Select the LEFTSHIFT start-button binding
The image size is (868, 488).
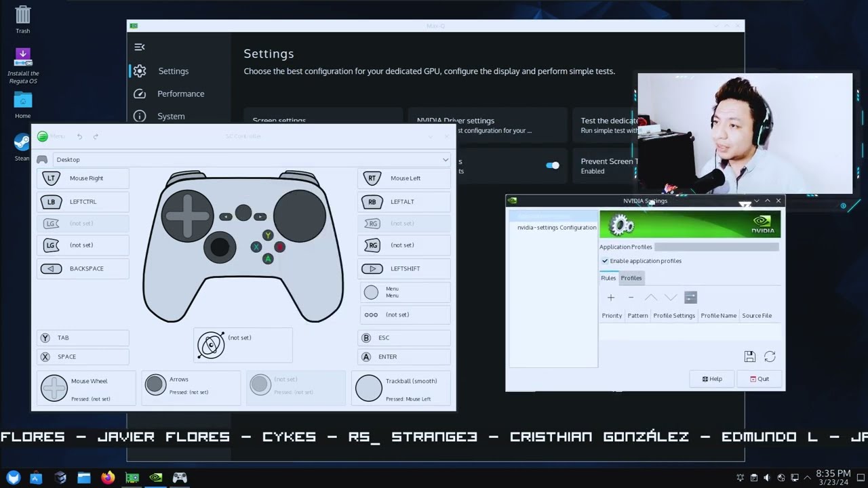[x=404, y=268]
